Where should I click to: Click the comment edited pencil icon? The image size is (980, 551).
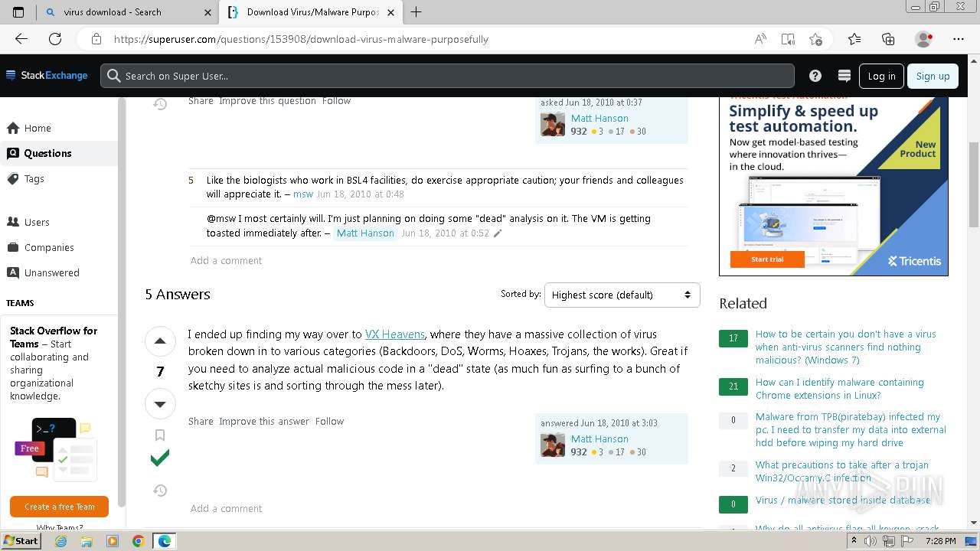pos(498,233)
